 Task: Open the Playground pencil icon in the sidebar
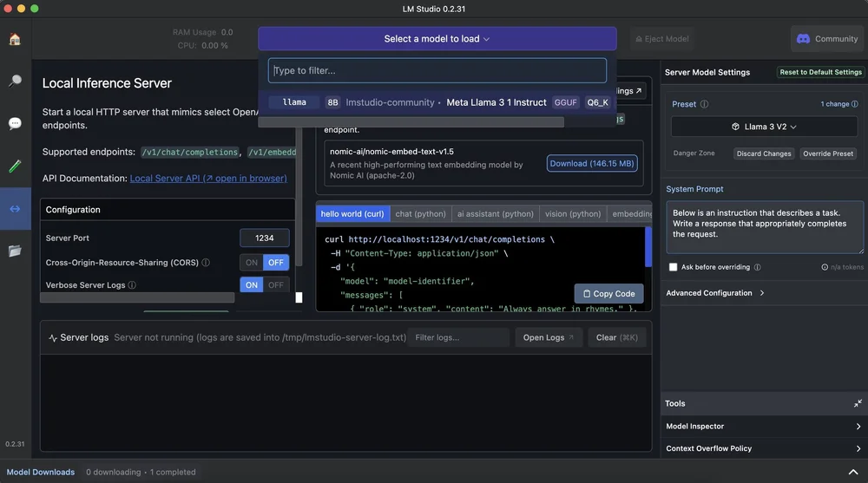point(15,166)
